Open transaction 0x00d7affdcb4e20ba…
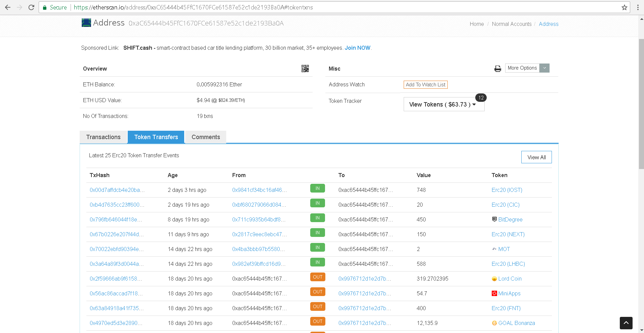This screenshot has height=333, width=644. click(x=117, y=190)
